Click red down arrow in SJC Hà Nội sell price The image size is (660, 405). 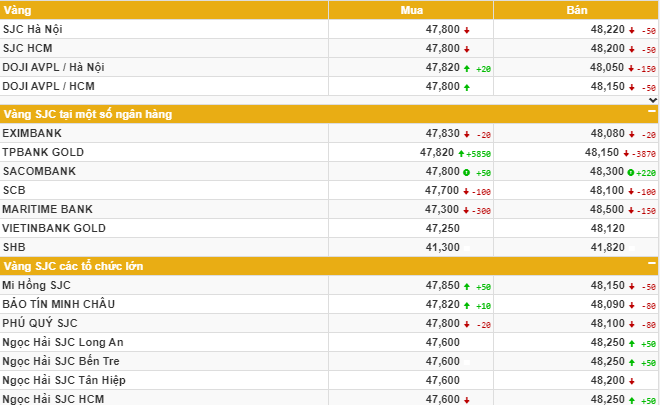631,30
